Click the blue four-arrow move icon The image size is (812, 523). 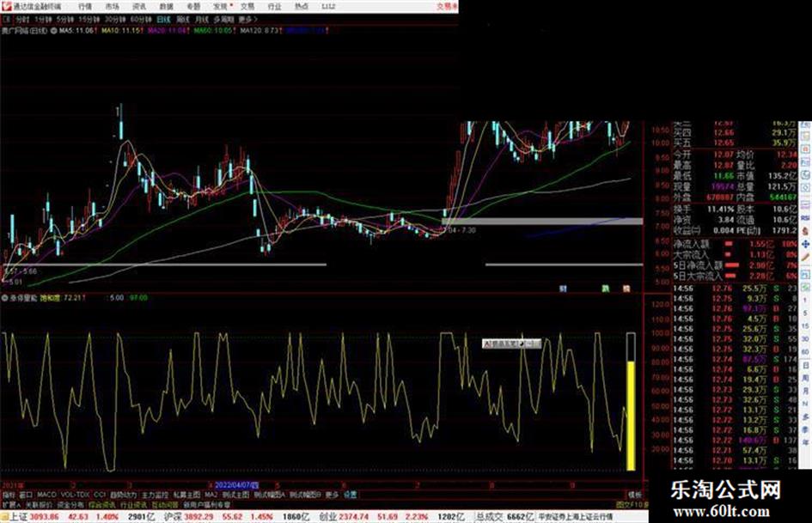coord(805,244)
